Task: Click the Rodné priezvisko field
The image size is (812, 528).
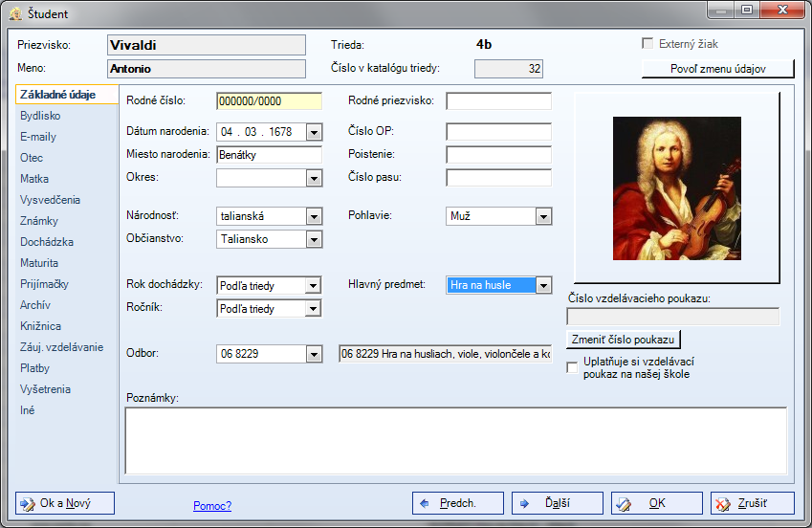Action: (x=498, y=101)
